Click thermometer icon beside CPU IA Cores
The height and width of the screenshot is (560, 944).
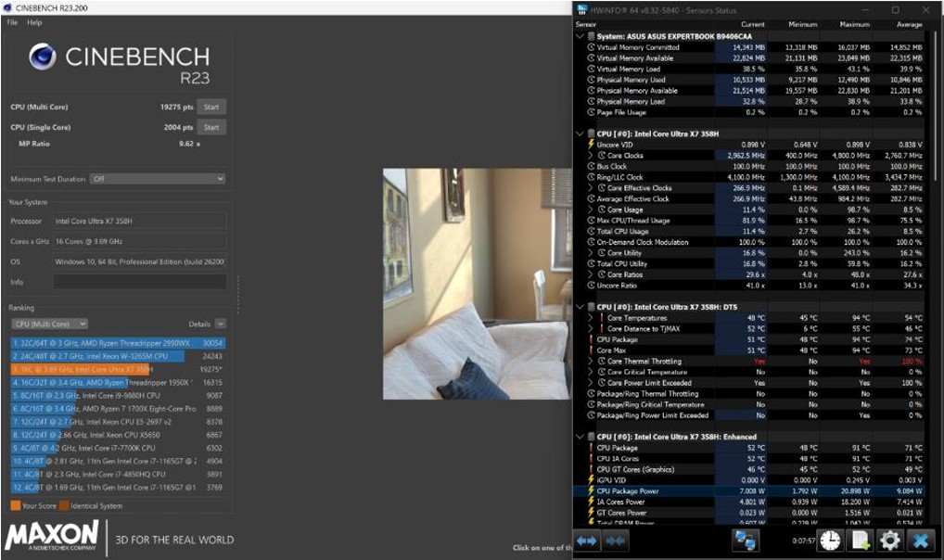pyautogui.click(x=592, y=458)
